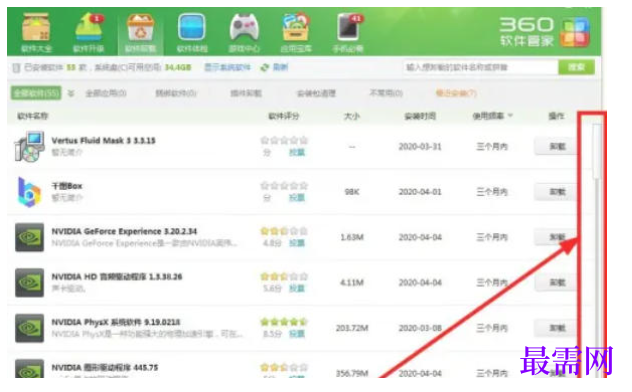Click the 2020-03-08 install date
This screenshot has width=632, height=392.
[420, 328]
